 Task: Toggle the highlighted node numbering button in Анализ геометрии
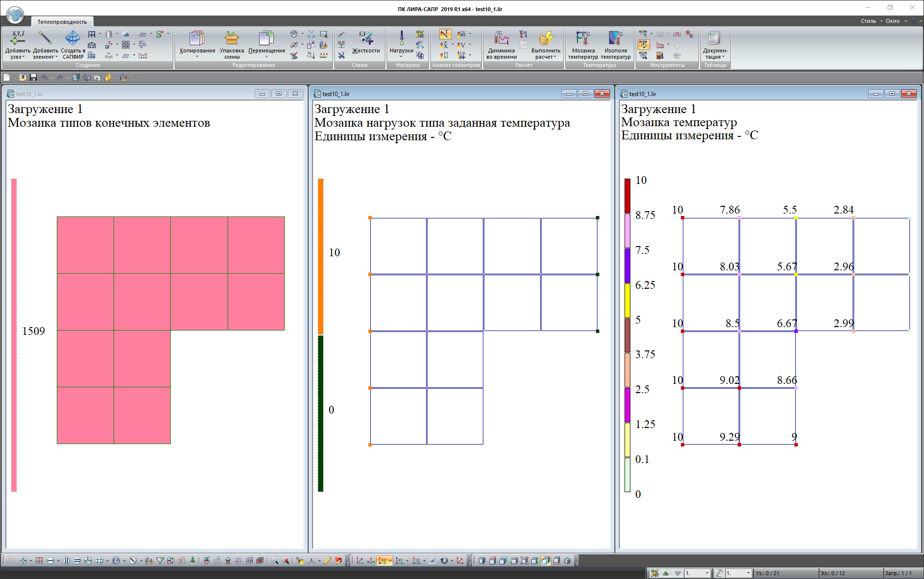(445, 34)
